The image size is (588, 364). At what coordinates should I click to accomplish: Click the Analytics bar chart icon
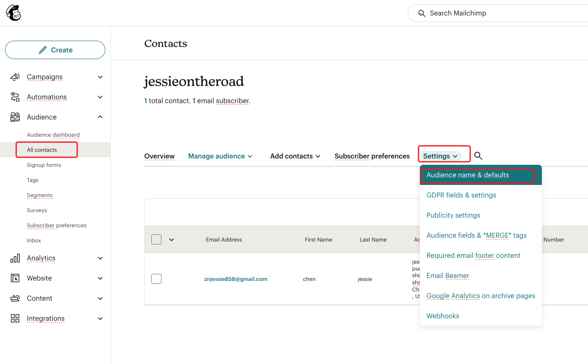pyautogui.click(x=15, y=258)
